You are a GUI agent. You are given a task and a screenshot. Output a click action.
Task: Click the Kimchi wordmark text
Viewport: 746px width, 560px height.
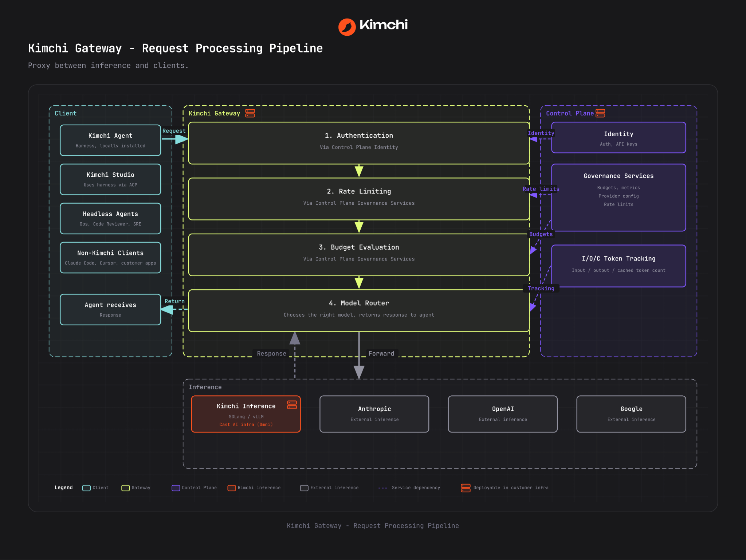pyautogui.click(x=384, y=25)
